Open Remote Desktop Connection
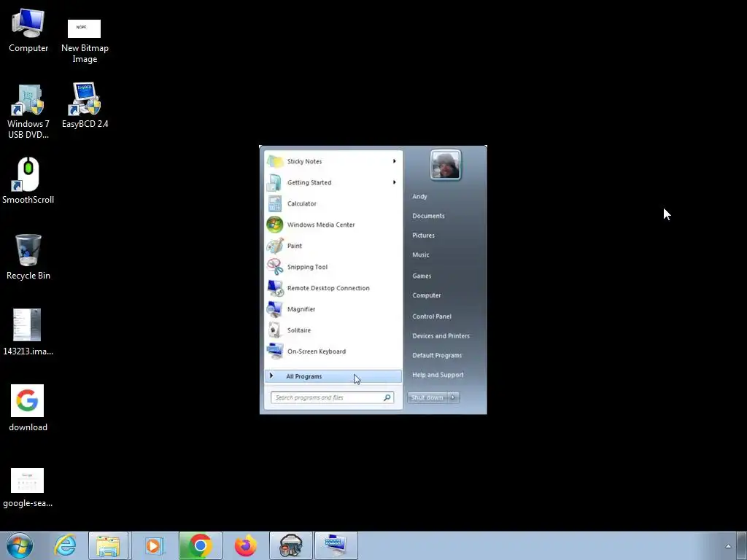Screen dimensions: 747x560 pyautogui.click(x=333, y=288)
